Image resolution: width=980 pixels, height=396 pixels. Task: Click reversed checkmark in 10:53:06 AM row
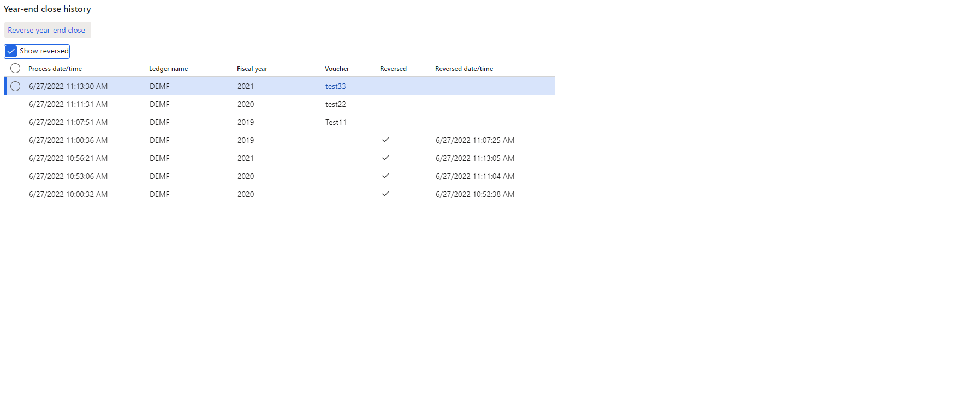tap(385, 176)
